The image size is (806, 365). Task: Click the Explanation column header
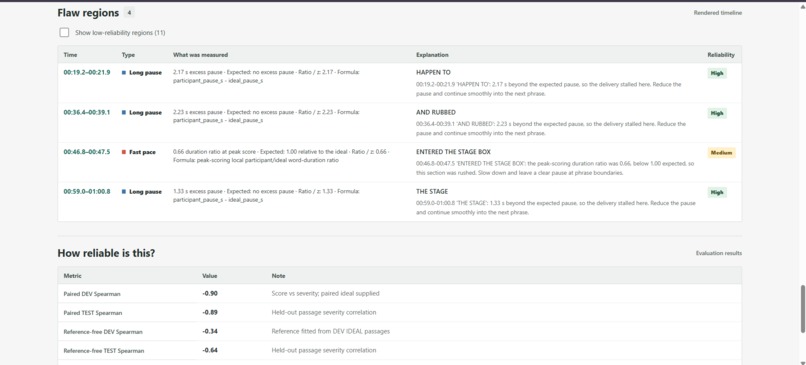(x=432, y=55)
